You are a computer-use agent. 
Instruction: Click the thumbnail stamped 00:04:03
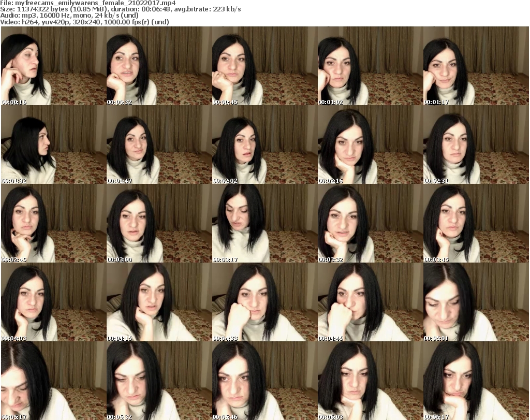click(x=54, y=302)
